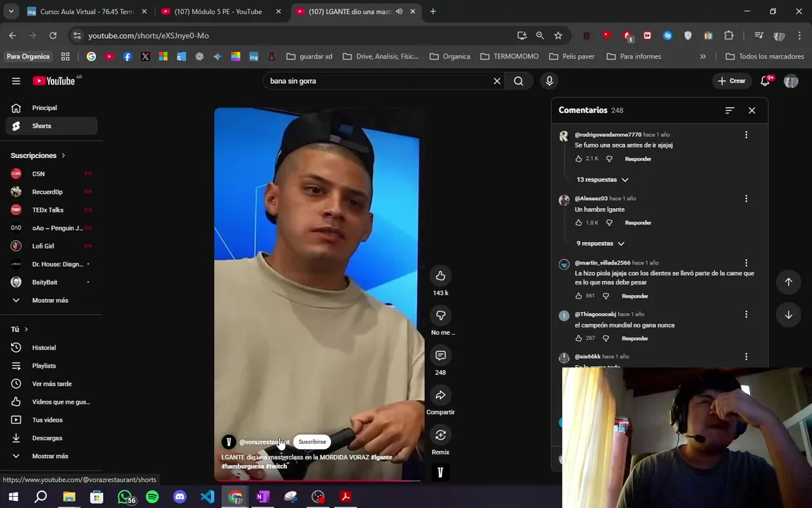
Task: Mute the tab audio speaker icon
Action: coord(399,11)
